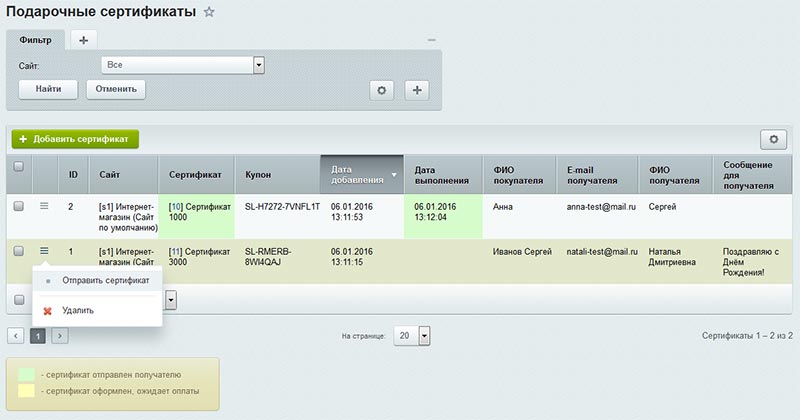Image resolution: width=800 pixels, height=420 pixels.
Task: Click the green Добавить сертификат button
Action: [x=75, y=139]
